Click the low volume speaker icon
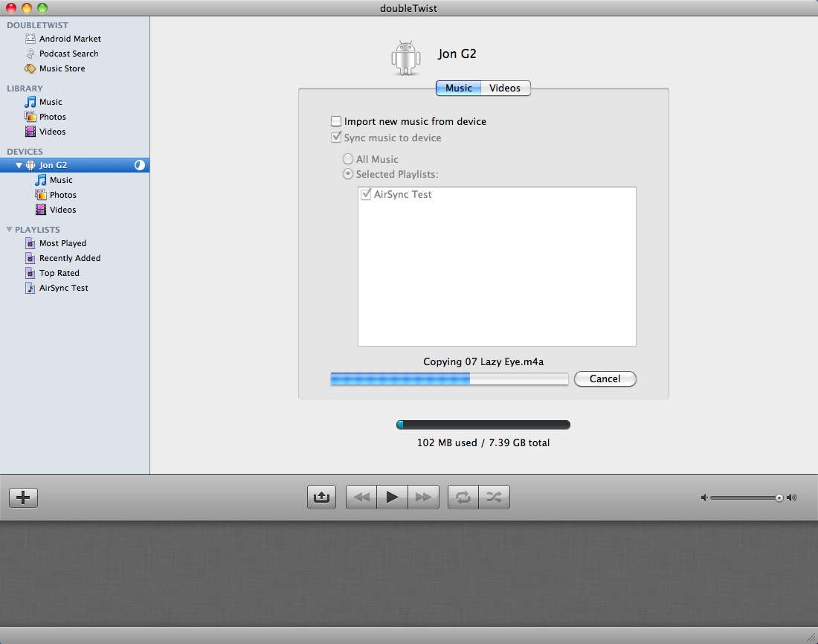Image resolution: width=818 pixels, height=644 pixels. pos(704,498)
